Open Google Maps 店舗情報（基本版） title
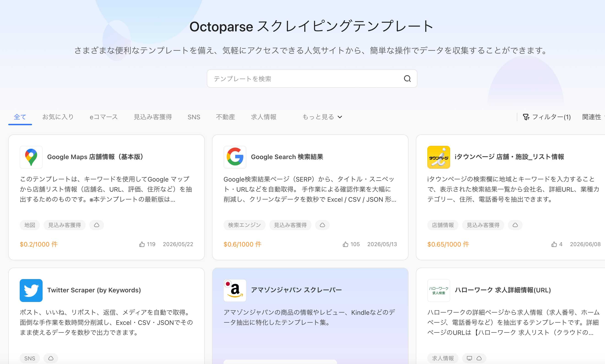This screenshot has width=605, height=364. (95, 157)
